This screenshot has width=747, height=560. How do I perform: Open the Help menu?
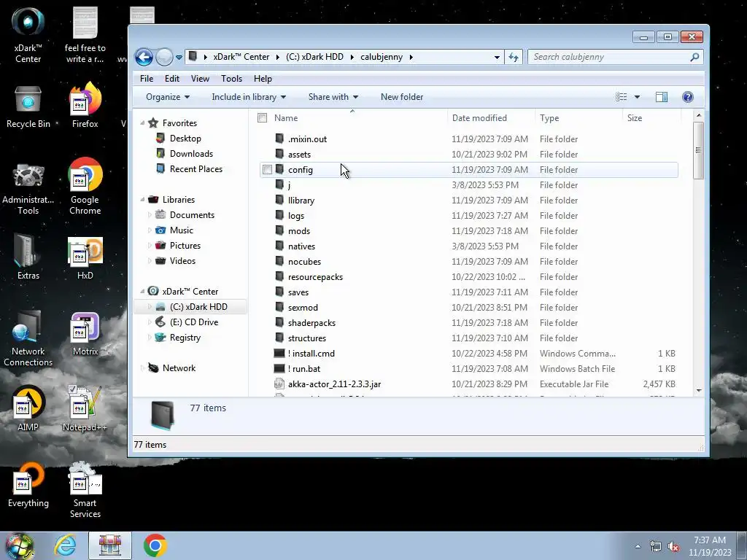tap(263, 79)
